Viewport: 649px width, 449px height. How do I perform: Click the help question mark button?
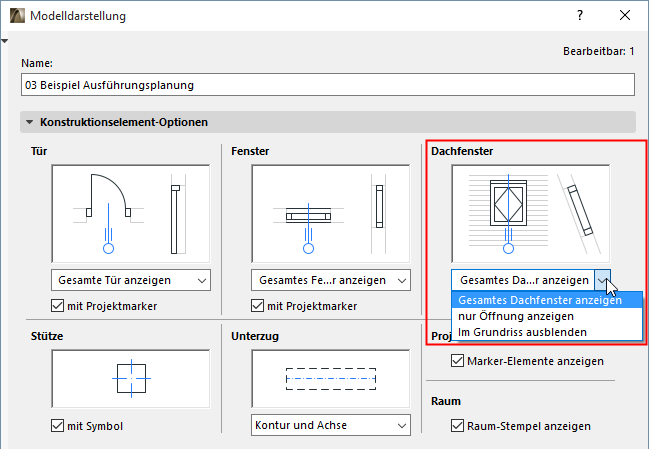click(580, 16)
